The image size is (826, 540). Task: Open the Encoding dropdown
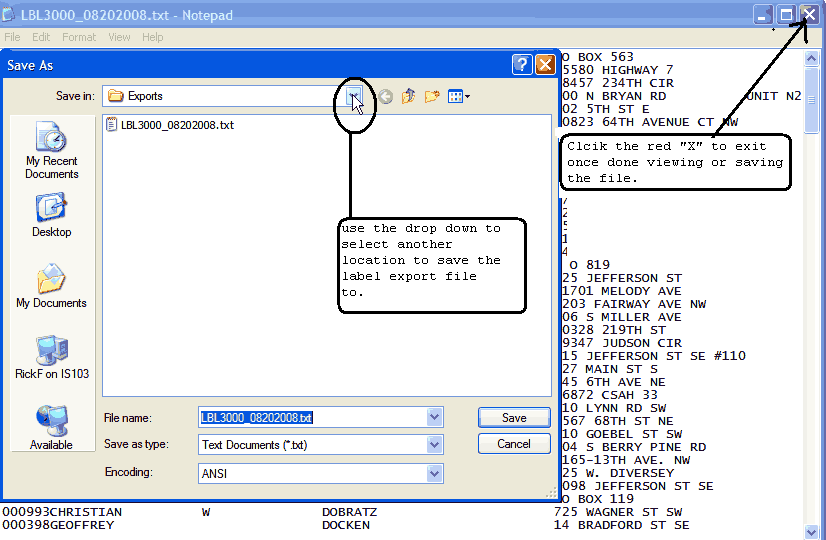point(434,473)
